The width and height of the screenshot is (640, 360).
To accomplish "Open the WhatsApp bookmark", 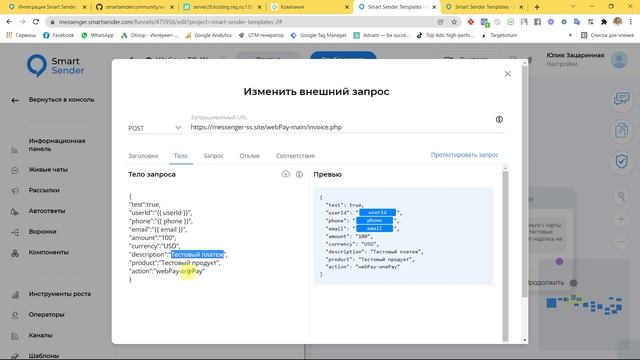I will pyautogui.click(x=98, y=36).
